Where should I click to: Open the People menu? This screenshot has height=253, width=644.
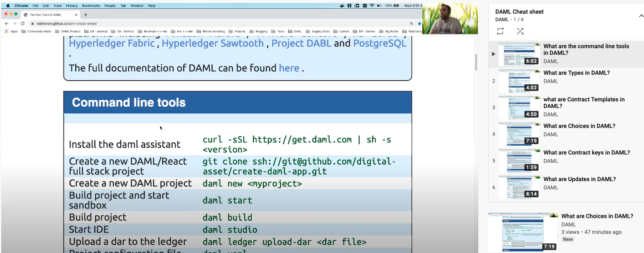pyautogui.click(x=110, y=6)
